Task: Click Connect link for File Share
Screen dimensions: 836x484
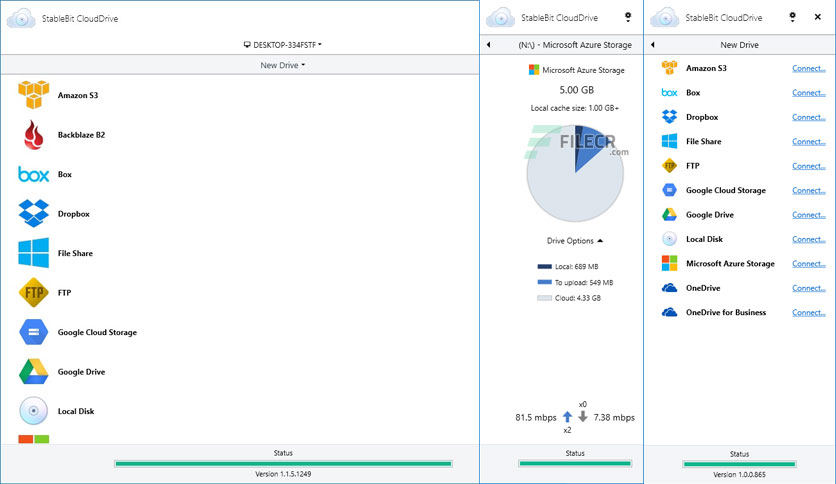Action: pos(809,141)
